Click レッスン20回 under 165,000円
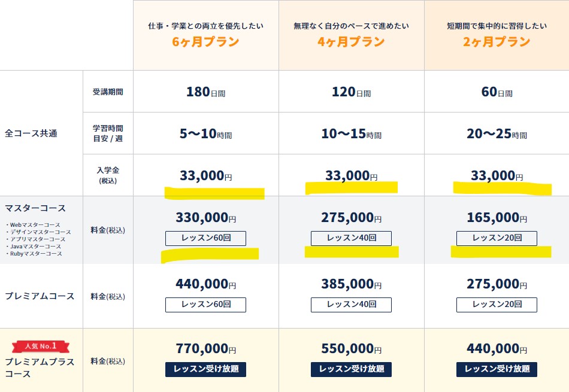This screenshot has height=392, width=569. click(x=497, y=238)
